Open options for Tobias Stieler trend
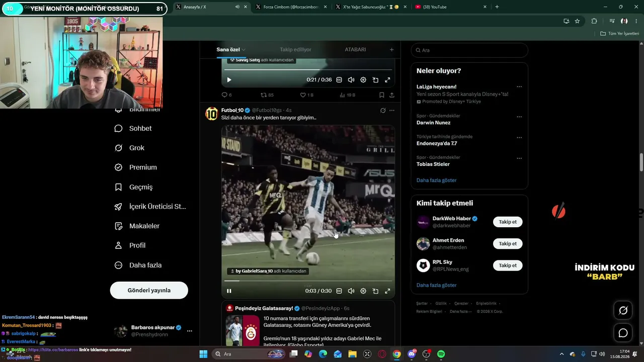The image size is (644, 362). [519, 158]
